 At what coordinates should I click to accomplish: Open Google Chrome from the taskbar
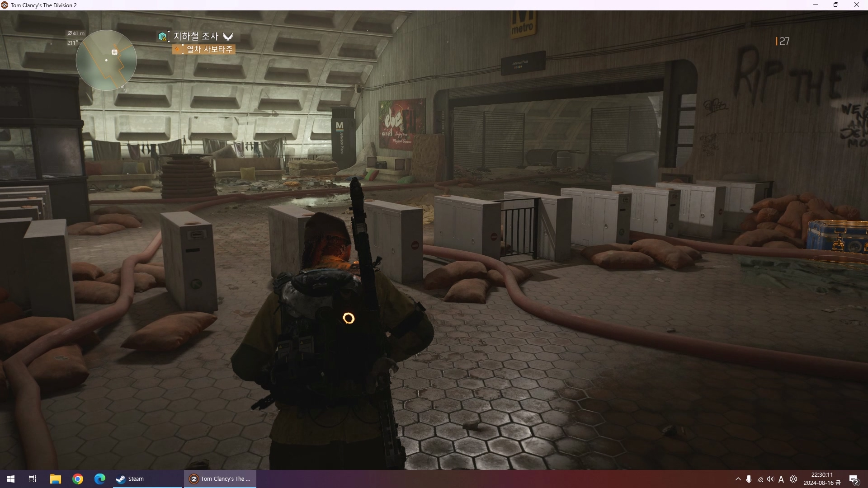click(78, 479)
